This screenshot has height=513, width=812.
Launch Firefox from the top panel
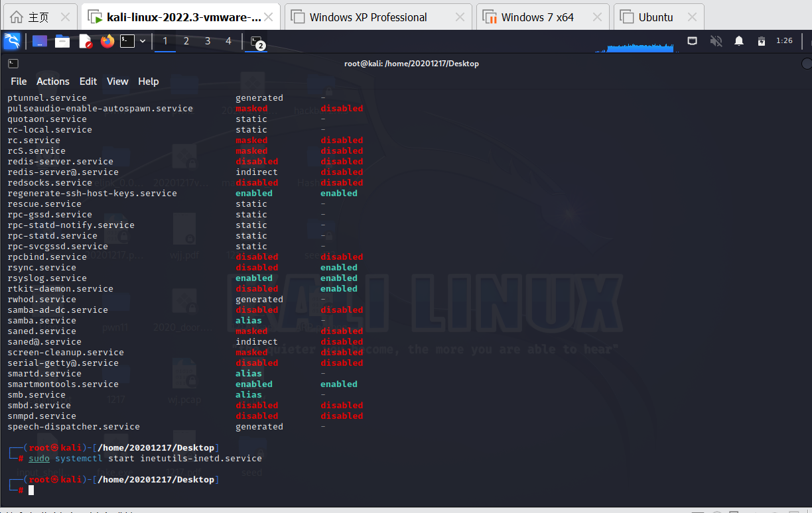click(x=106, y=40)
